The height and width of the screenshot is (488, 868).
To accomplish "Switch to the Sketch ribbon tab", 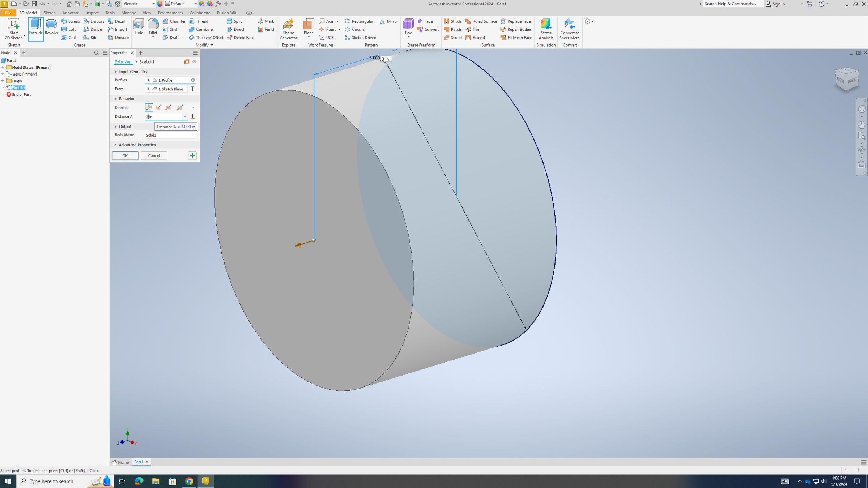I will tap(50, 13).
